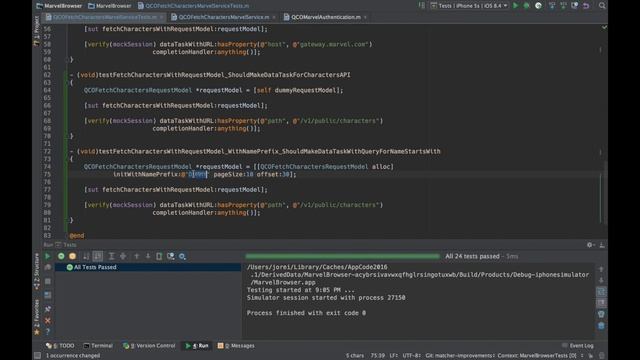Screen dimensions: 640x360
Task: Close QCOMarvelAuthentication.m tab
Action: coord(365,17)
